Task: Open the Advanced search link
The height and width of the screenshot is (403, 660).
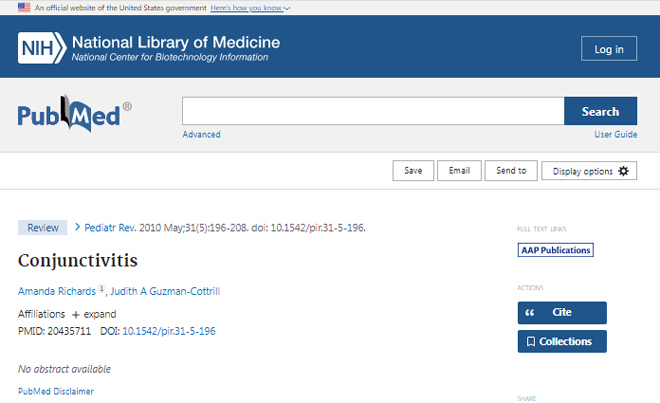Action: [x=201, y=134]
